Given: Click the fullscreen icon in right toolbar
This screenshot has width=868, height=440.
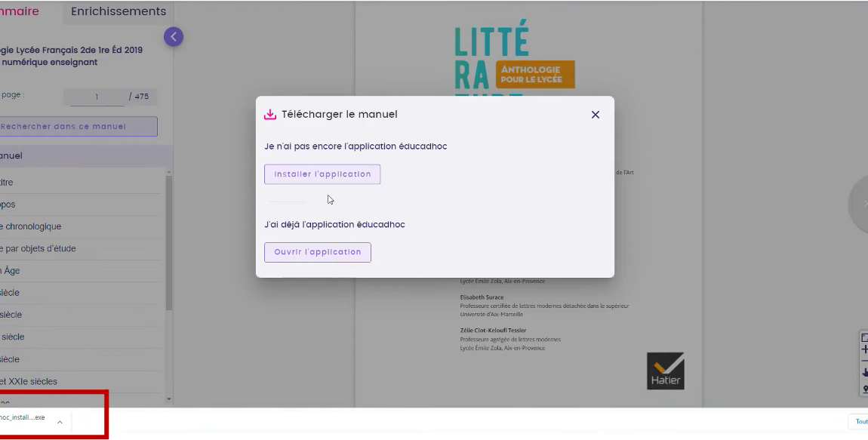Looking at the screenshot, I should [864, 337].
